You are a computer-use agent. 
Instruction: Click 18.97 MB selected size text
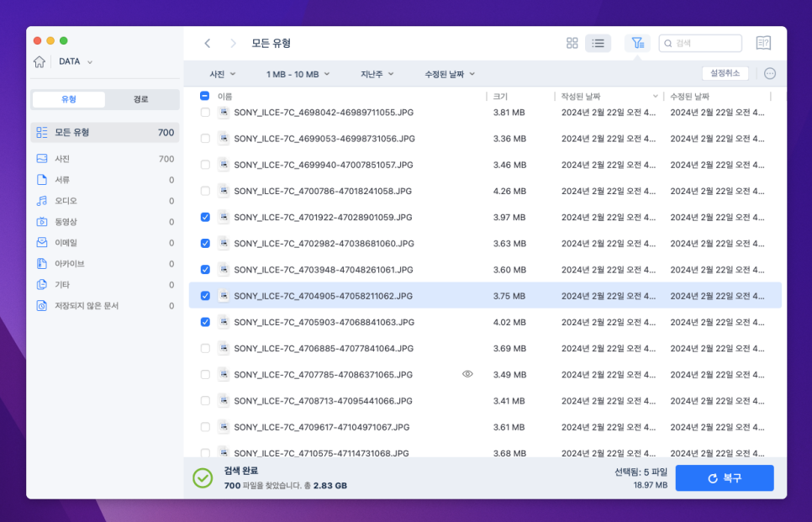pos(650,485)
